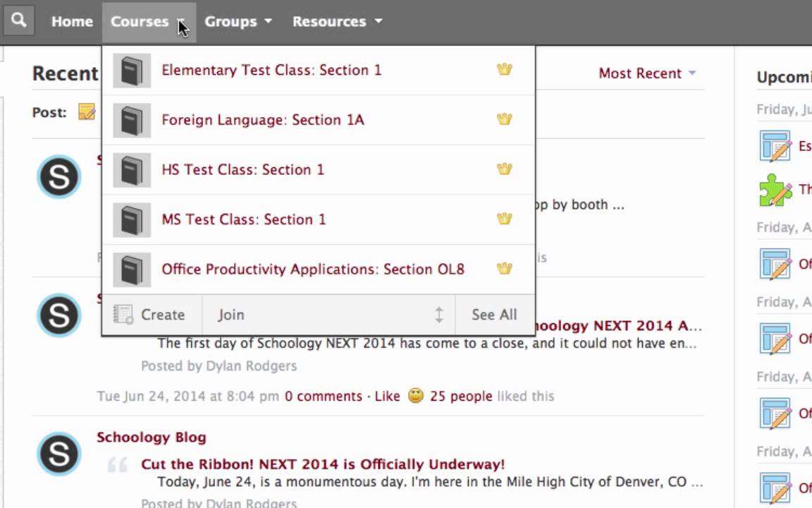
Task: Click 'Posted by Dylan Rodgers' text
Action: 219,366
